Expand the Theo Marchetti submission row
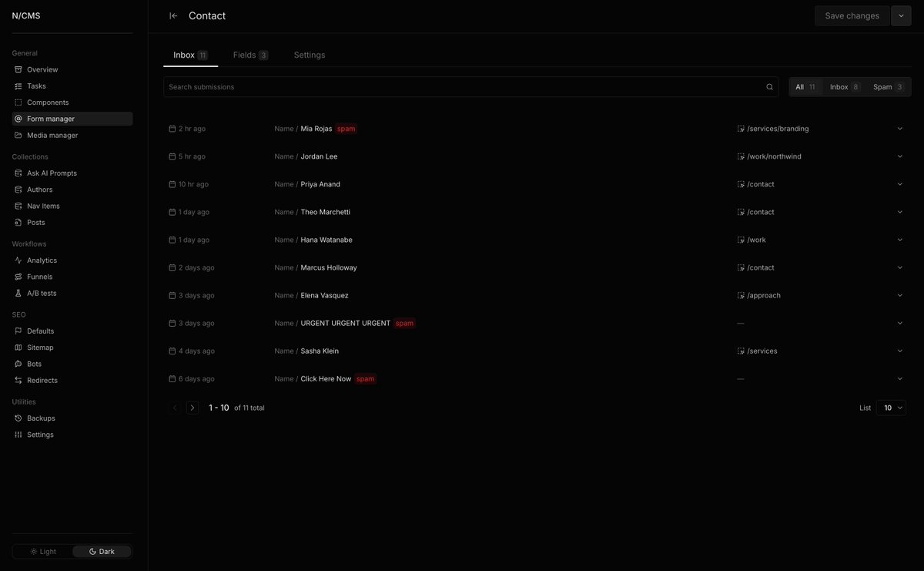Viewport: 924px width, 571px height. (899, 212)
